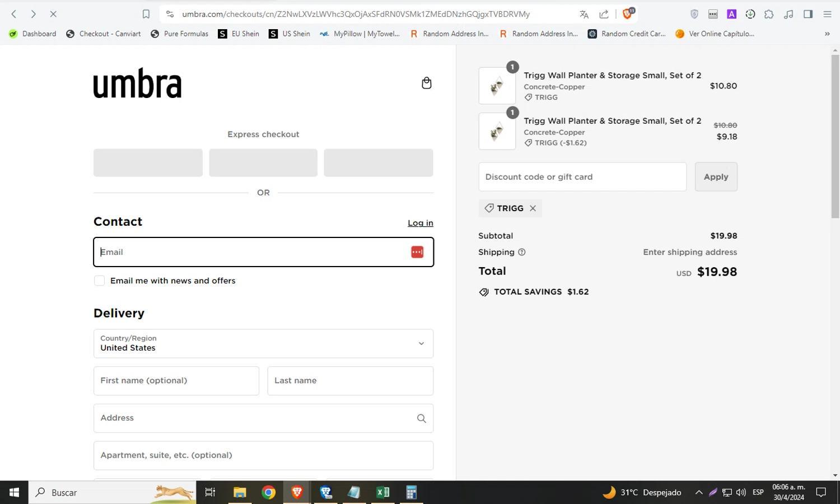
Task: Open Ver Online Capitulo bookmark
Action: pos(715,34)
